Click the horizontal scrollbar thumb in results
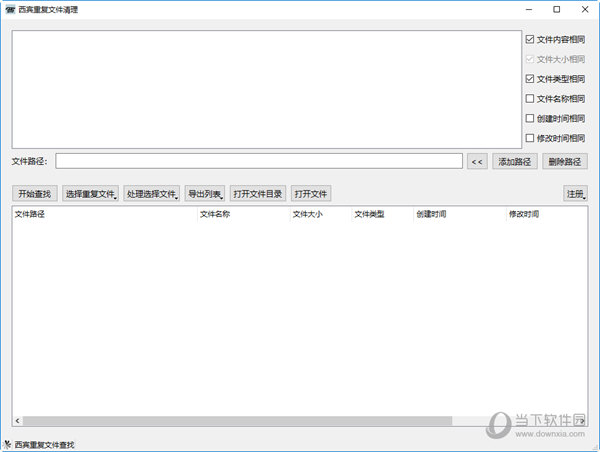This screenshot has height=452, width=600. (237, 421)
